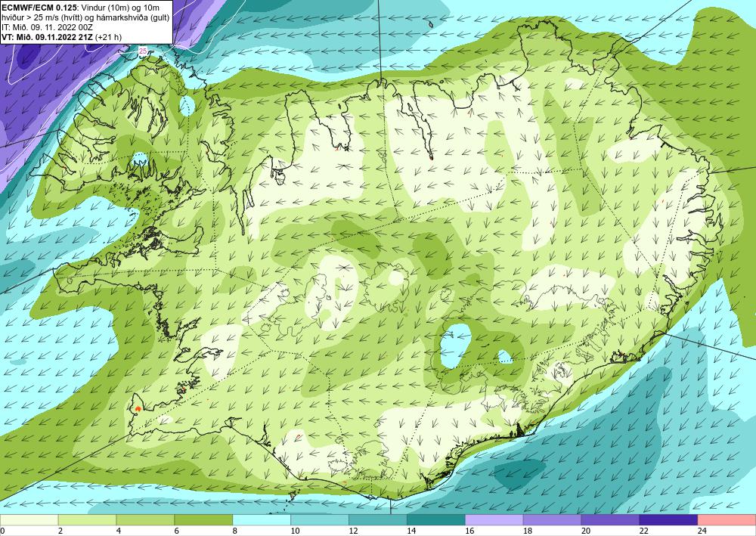
Task: Select the pale cyan 8–10 legend swatch
Action: [262, 520]
